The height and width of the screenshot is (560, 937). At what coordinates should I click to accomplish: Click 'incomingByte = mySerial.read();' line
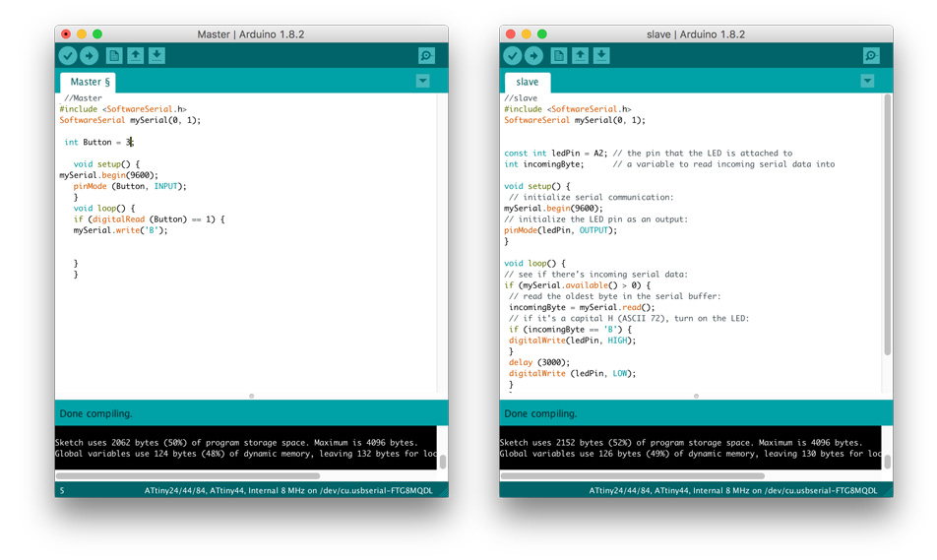pyautogui.click(x=582, y=307)
